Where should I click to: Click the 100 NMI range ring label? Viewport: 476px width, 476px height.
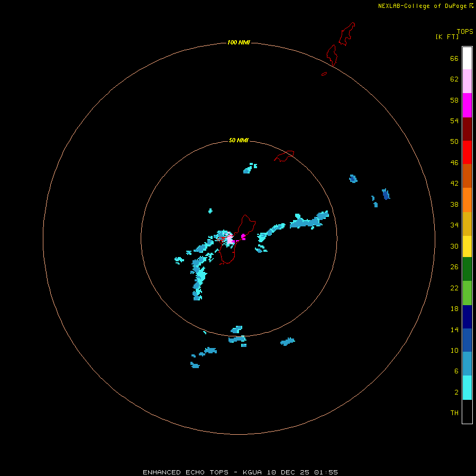pyautogui.click(x=239, y=42)
